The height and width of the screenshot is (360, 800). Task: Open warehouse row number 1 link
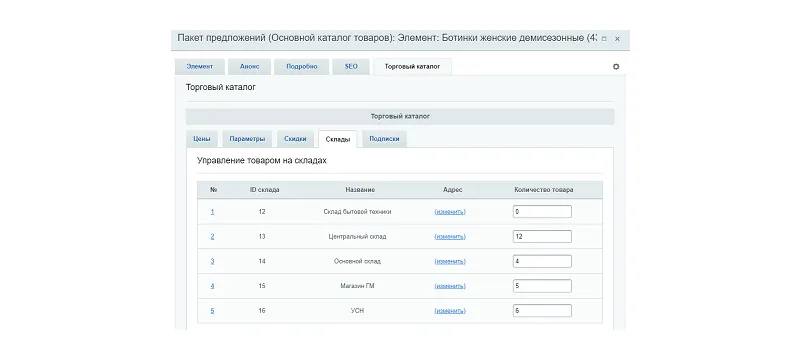tap(212, 212)
